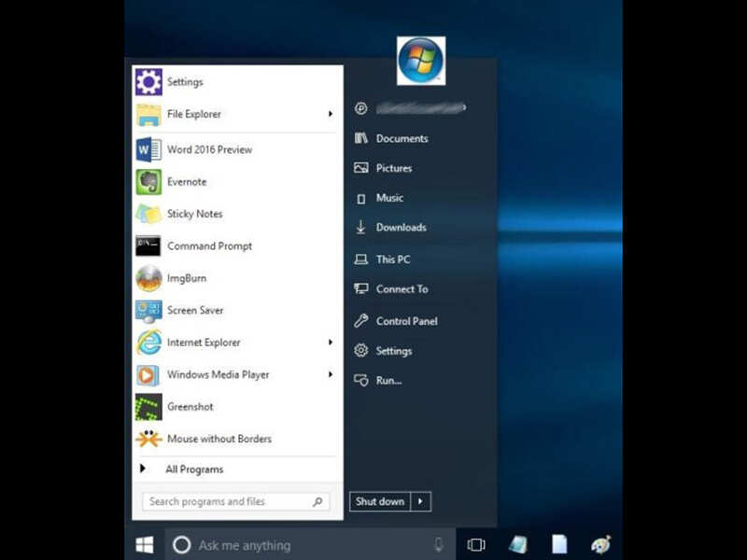747x560 pixels.
Task: Open Control Panel from the right pane
Action: (x=406, y=321)
